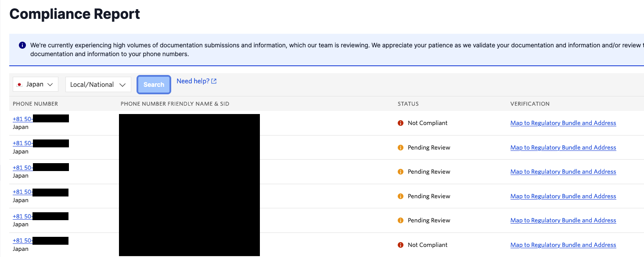The image size is (644, 257).
Task: Click the VERIFICATION column header
Action: (x=530, y=104)
